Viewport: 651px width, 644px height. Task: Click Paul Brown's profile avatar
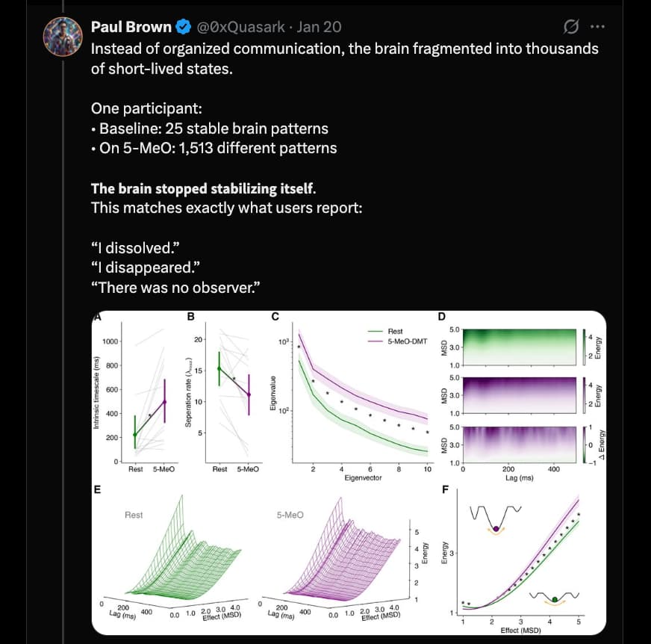pyautogui.click(x=63, y=36)
